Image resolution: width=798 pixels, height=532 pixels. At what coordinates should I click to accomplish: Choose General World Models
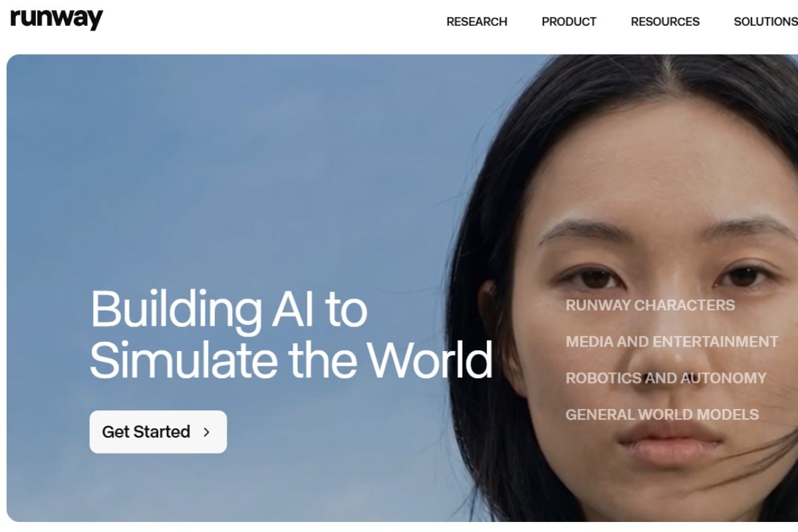[662, 414]
